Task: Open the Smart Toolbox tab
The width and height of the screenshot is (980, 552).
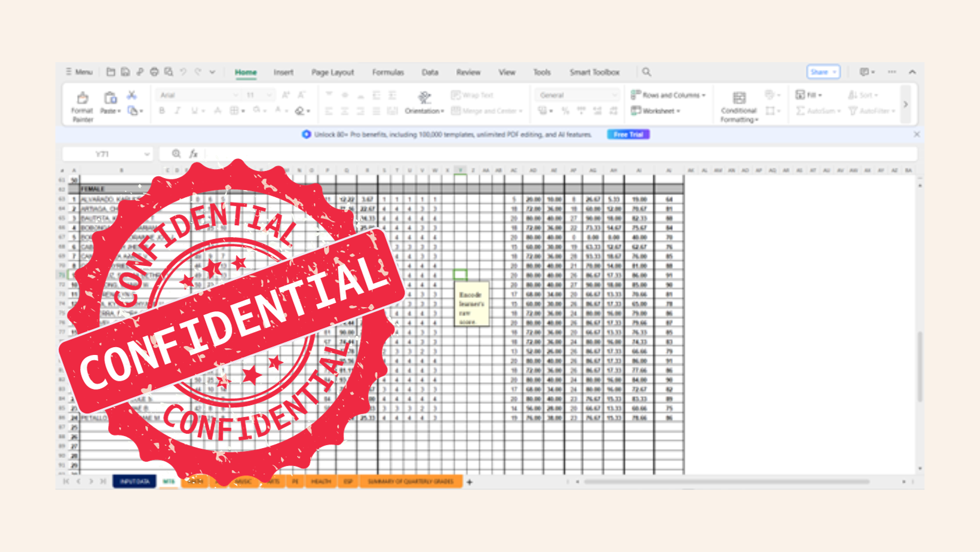Action: [594, 72]
